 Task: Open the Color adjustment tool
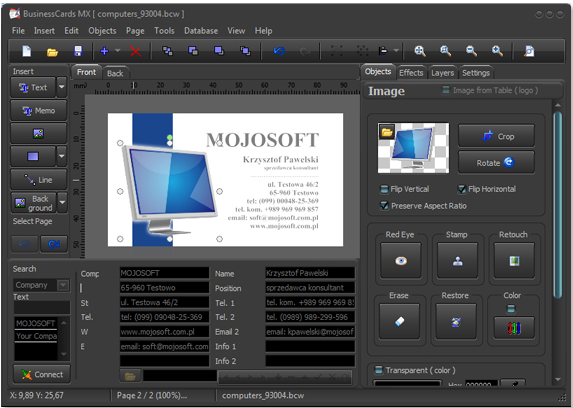[514, 328]
